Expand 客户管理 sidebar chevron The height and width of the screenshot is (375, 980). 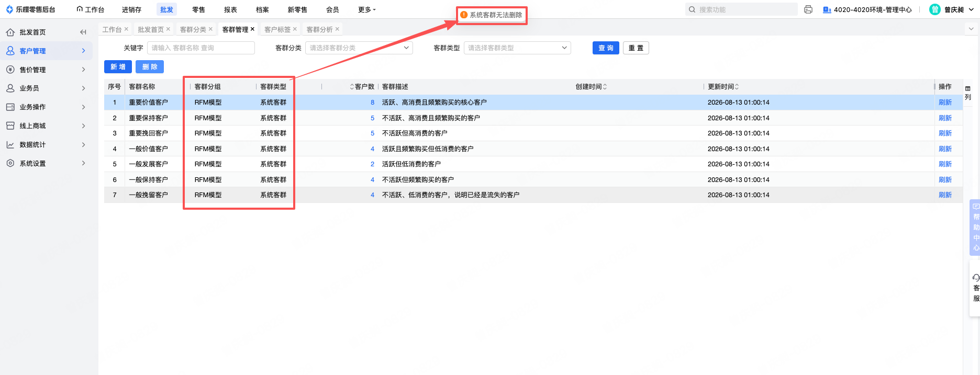click(x=83, y=51)
